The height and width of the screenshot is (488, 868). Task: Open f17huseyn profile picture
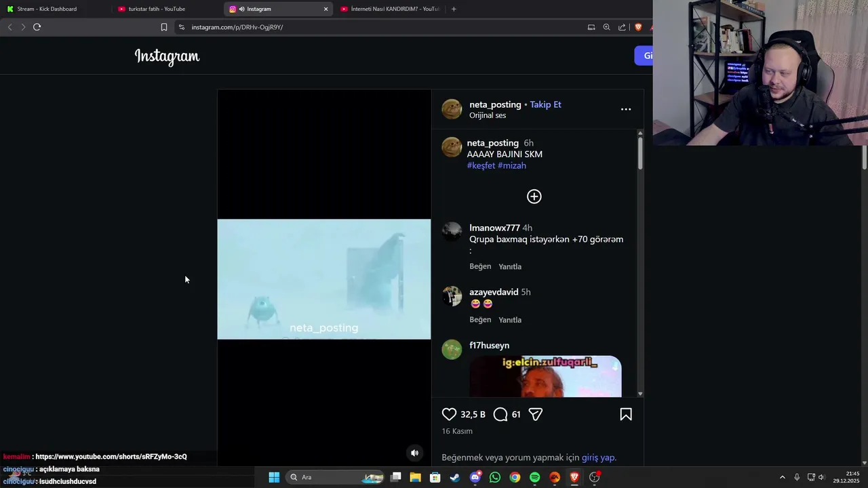point(452,350)
